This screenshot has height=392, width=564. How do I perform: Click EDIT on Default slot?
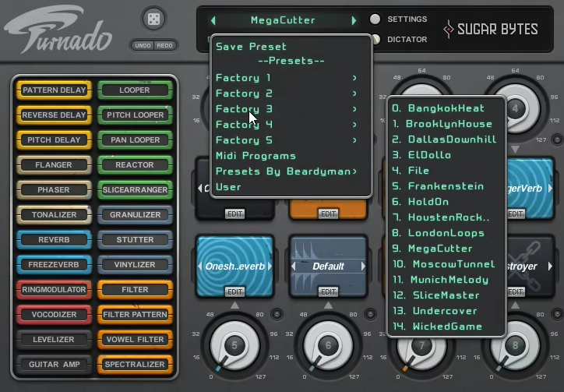[329, 291]
